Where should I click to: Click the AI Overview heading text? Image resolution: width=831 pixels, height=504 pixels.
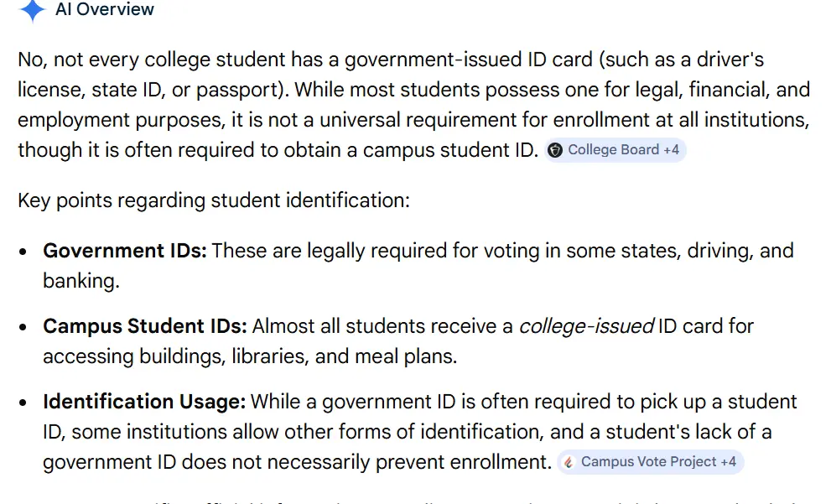tap(105, 10)
